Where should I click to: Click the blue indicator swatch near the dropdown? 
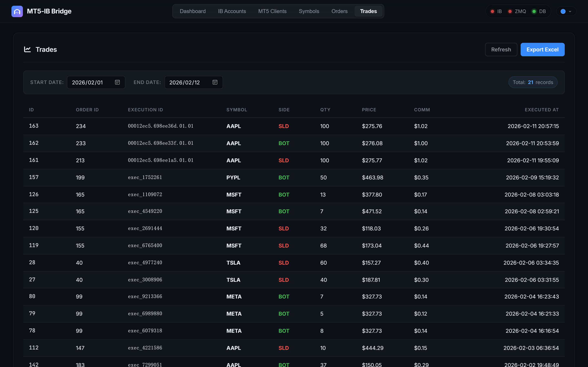[x=564, y=11]
